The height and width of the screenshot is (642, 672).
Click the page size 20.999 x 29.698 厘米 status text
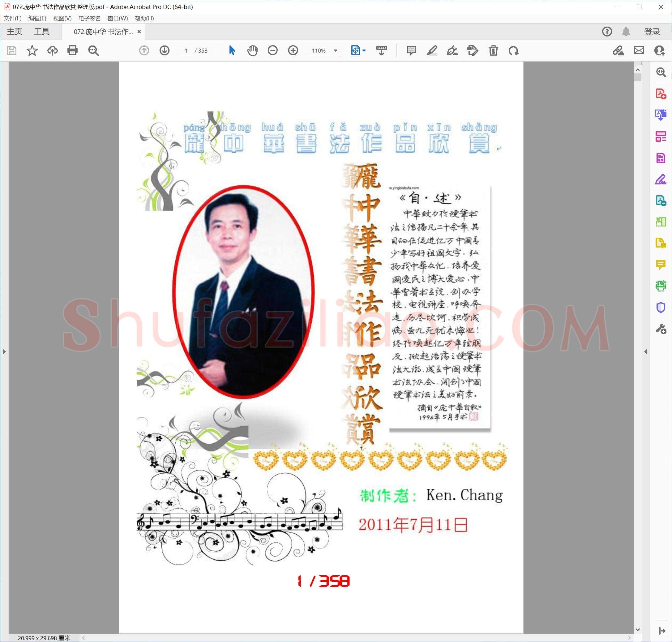(44, 638)
